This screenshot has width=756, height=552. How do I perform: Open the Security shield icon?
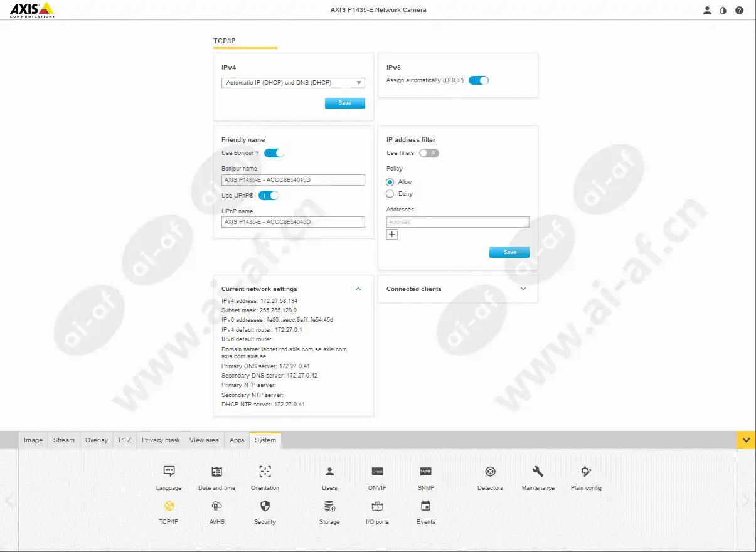265,506
